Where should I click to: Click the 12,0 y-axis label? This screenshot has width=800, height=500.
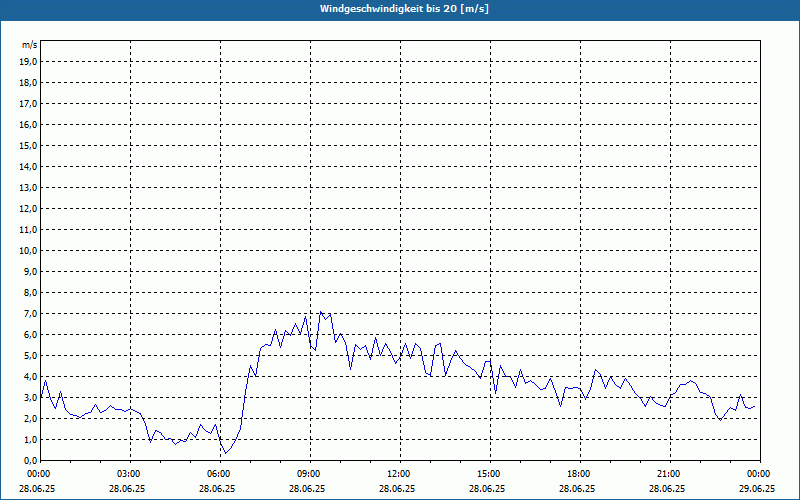pyautogui.click(x=28, y=209)
